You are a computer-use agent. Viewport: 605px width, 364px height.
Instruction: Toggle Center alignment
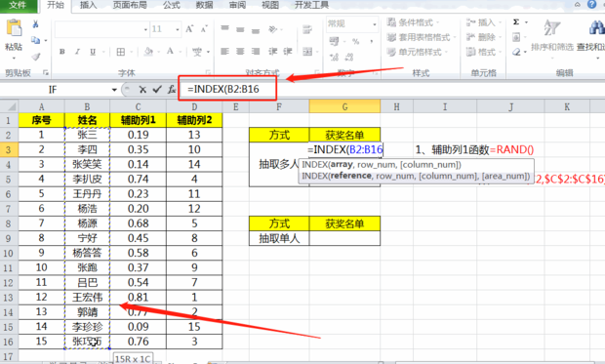[x=240, y=52]
